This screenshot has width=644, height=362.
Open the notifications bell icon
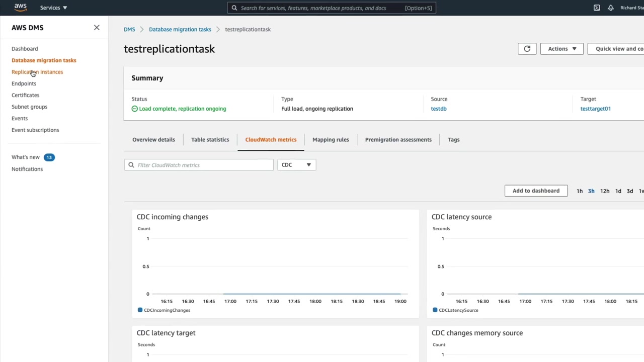[611, 8]
